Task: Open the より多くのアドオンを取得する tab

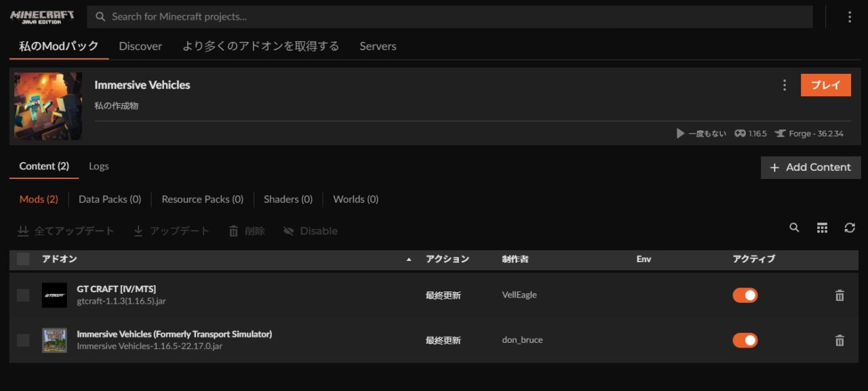Action: [x=260, y=46]
